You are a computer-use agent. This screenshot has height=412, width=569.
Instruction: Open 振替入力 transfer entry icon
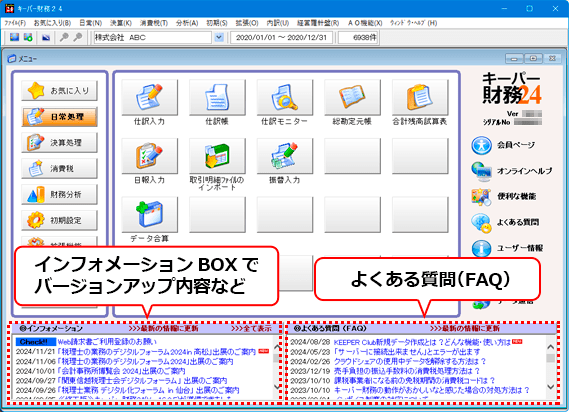click(x=284, y=156)
